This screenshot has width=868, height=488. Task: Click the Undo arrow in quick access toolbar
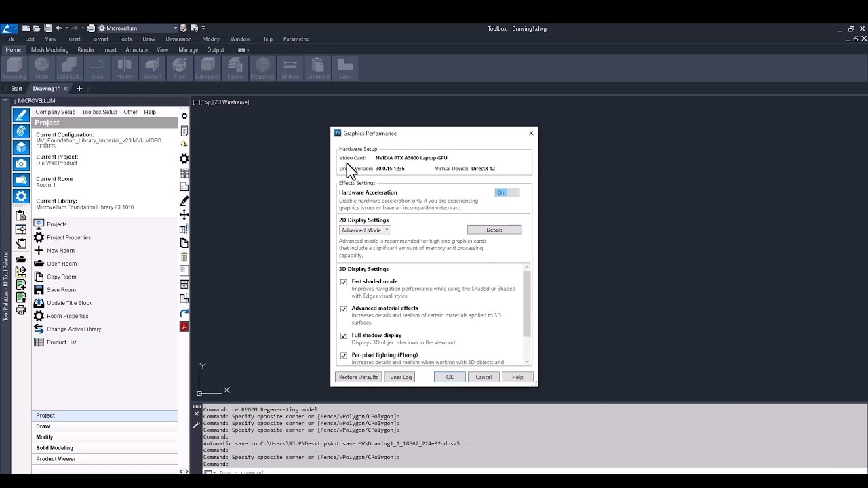click(58, 28)
